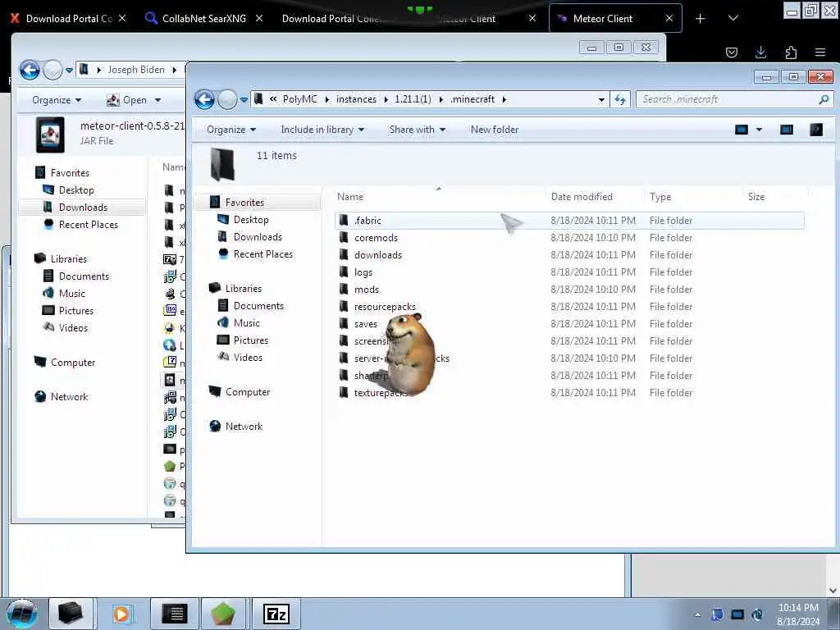
Task: Open Documents library in front Explorer
Action: pos(258,305)
